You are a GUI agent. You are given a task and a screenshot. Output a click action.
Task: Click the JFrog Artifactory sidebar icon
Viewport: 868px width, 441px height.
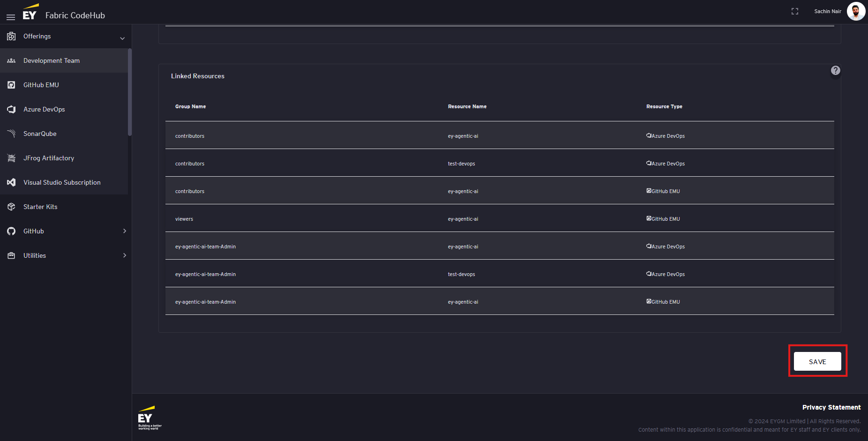[12, 158]
